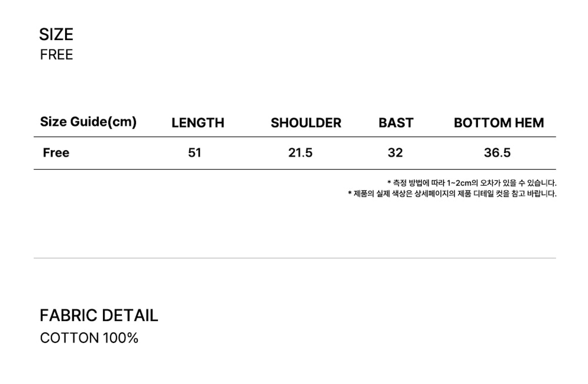Click the length value 51
The width and height of the screenshot is (588, 384).
coord(195,153)
